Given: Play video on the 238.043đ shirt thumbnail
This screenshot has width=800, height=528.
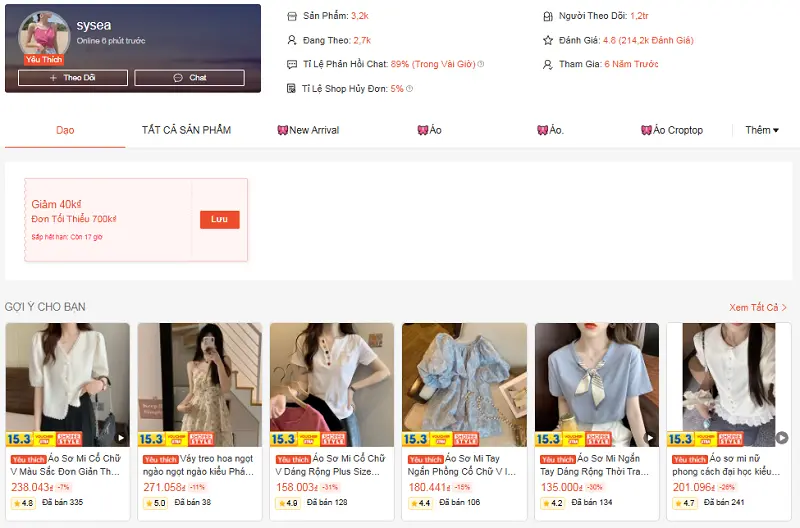Looking at the screenshot, I should (121, 438).
